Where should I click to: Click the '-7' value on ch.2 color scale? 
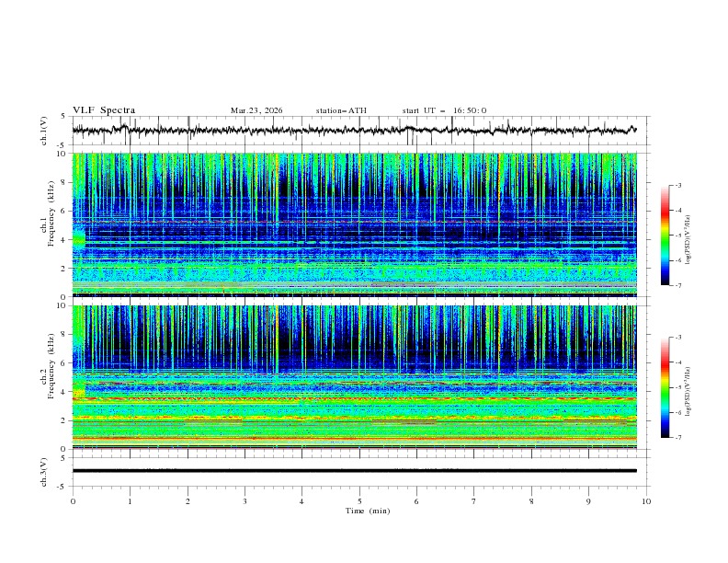(677, 438)
